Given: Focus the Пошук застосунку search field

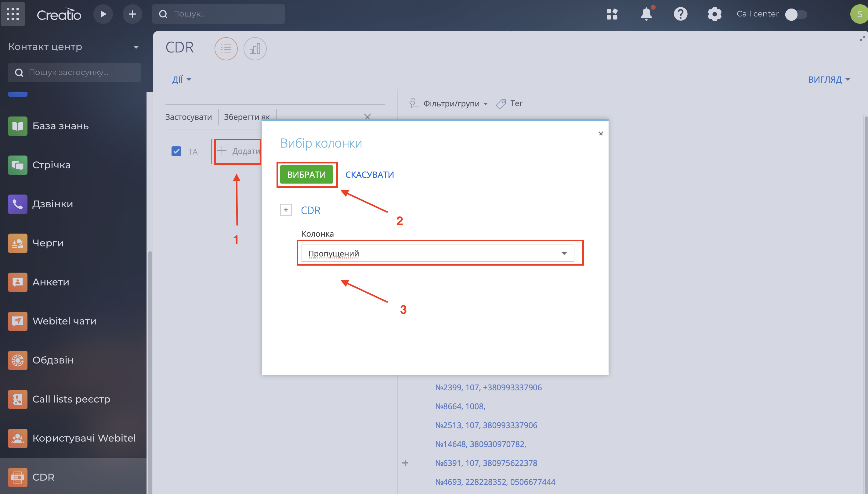Looking at the screenshot, I should tap(74, 72).
